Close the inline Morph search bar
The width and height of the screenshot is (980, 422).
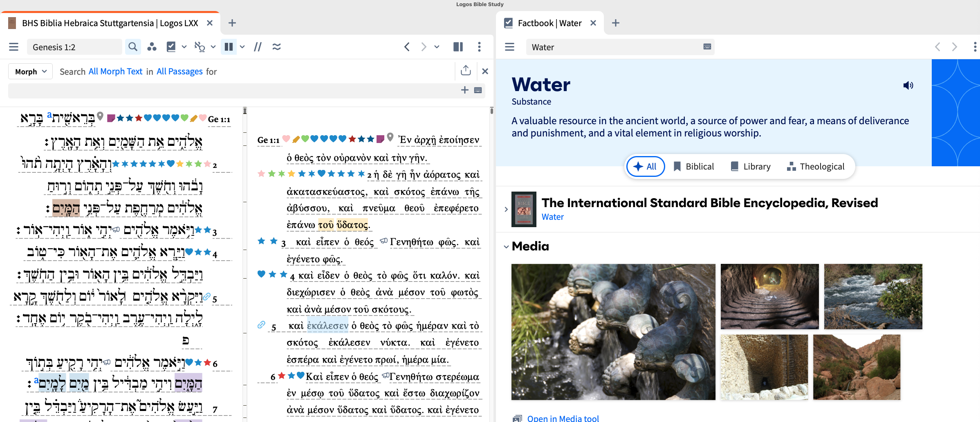(x=485, y=71)
